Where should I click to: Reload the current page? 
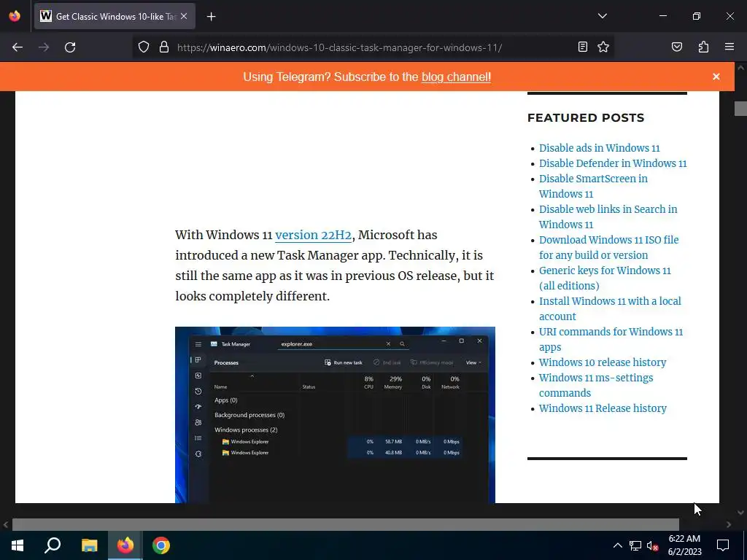point(70,47)
